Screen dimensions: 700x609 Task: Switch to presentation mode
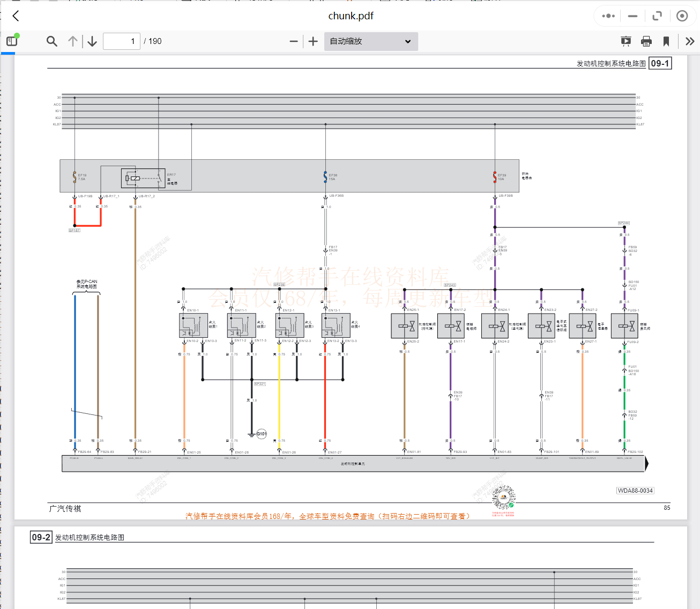coord(625,41)
